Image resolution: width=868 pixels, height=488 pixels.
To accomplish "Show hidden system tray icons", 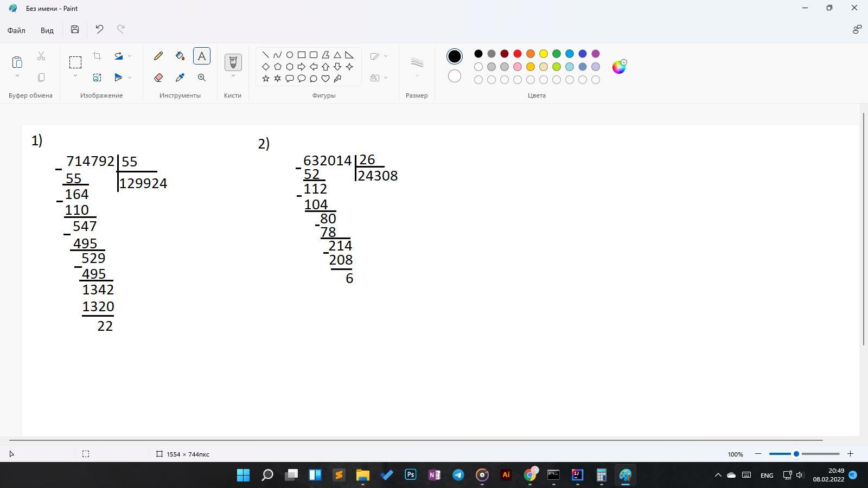I will coord(718,475).
